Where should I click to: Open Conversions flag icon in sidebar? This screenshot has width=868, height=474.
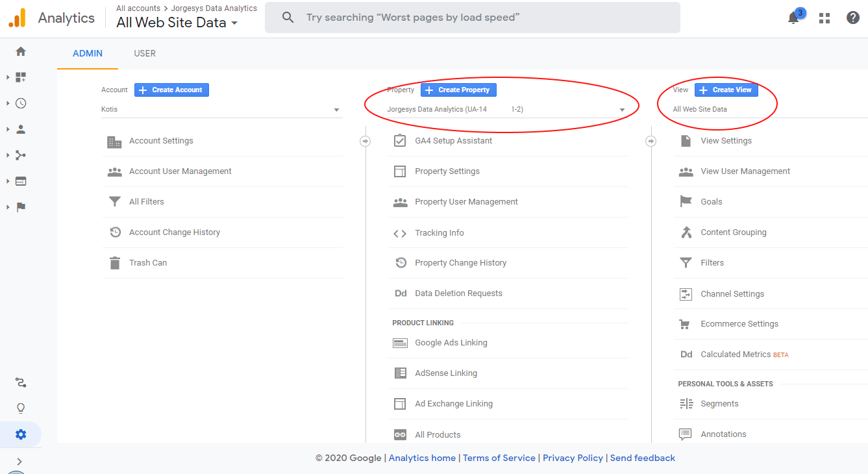(21, 207)
